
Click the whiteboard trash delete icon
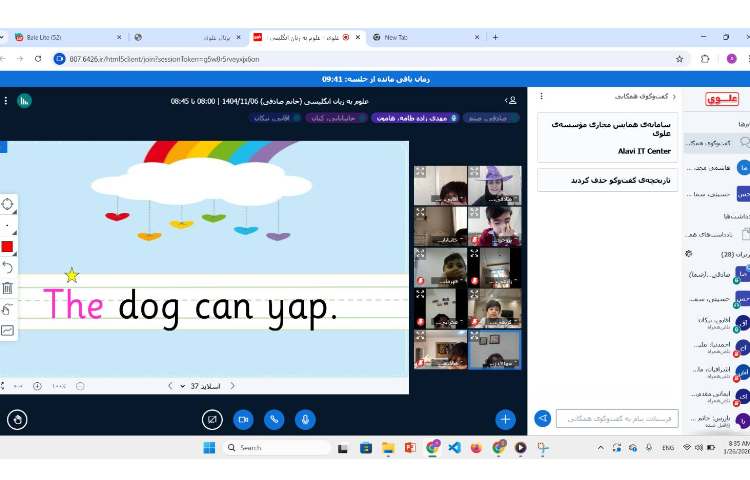tap(8, 288)
